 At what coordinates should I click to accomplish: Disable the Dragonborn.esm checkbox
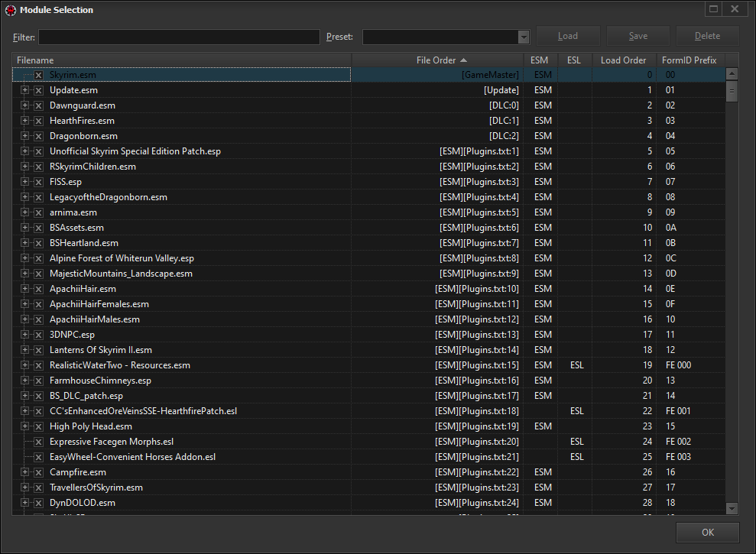[x=38, y=137]
